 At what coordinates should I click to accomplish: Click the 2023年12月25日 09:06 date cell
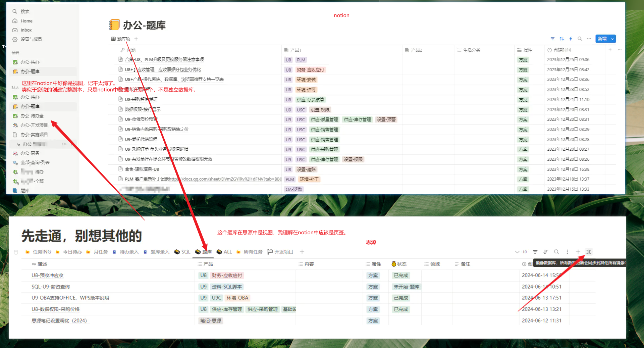[568, 59]
